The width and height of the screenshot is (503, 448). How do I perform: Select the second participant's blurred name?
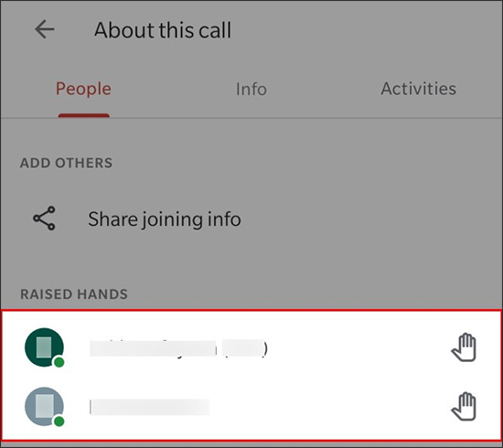[x=149, y=407]
